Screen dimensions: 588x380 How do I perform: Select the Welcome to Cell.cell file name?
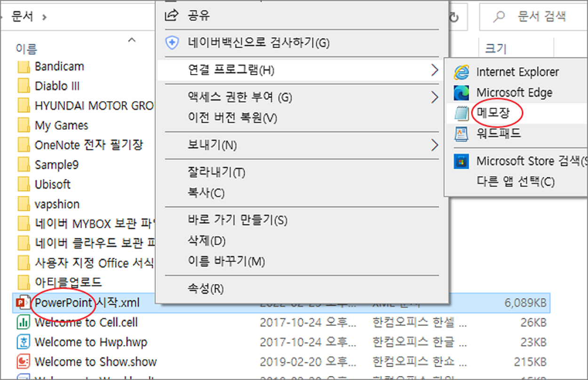pyautogui.click(x=86, y=323)
